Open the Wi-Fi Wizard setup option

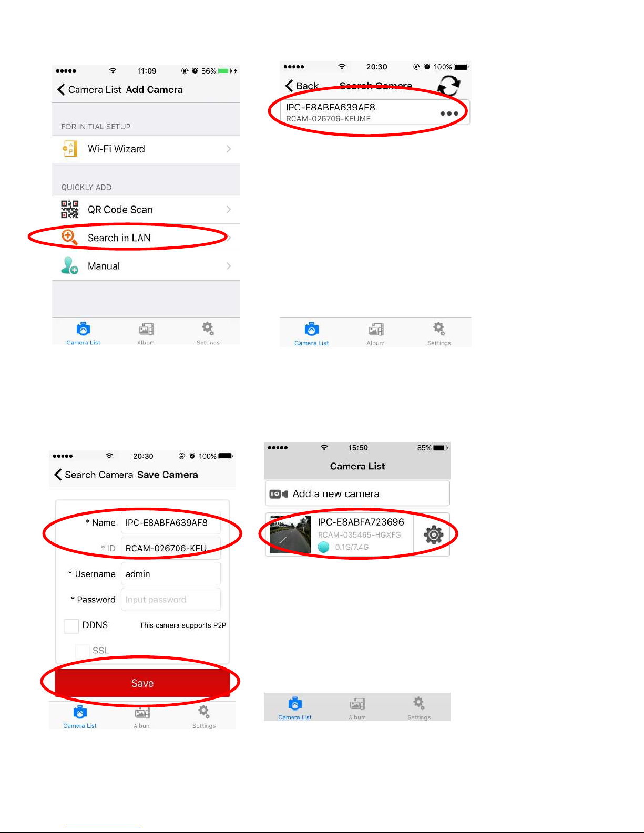pos(146,149)
